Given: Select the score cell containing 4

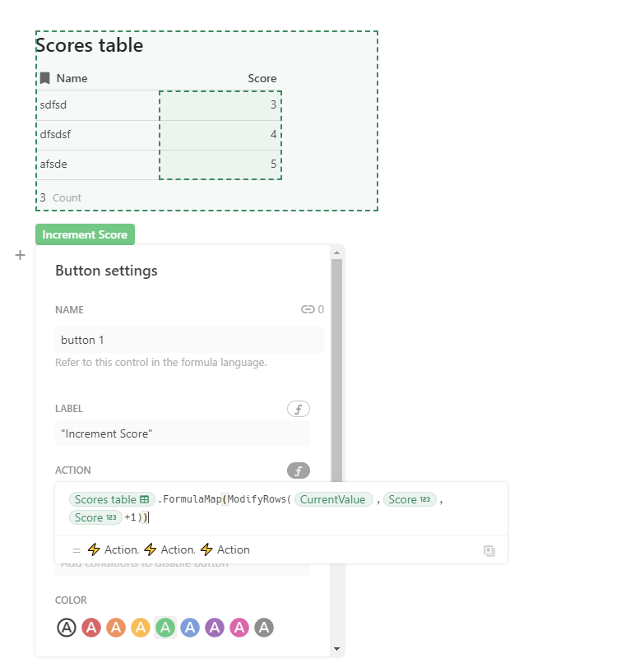Looking at the screenshot, I should click(220, 135).
